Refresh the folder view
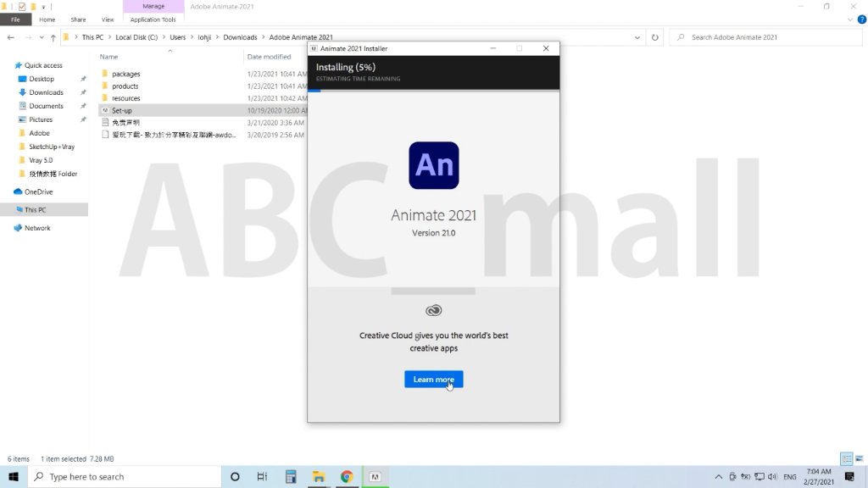Image resolution: width=868 pixels, height=488 pixels. 655,37
